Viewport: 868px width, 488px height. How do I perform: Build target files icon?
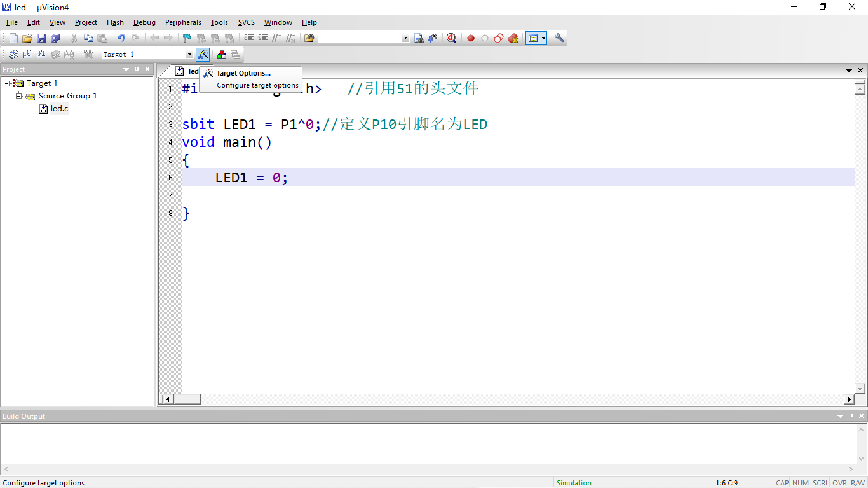pos(27,55)
